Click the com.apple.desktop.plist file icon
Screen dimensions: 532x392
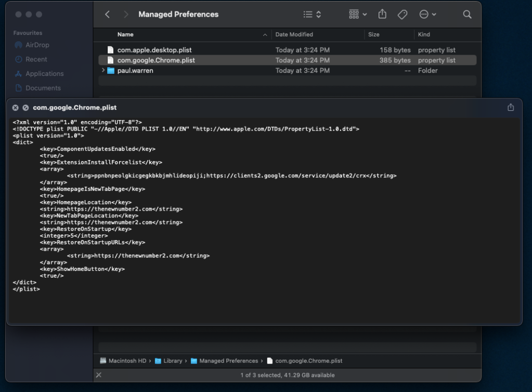coord(110,50)
